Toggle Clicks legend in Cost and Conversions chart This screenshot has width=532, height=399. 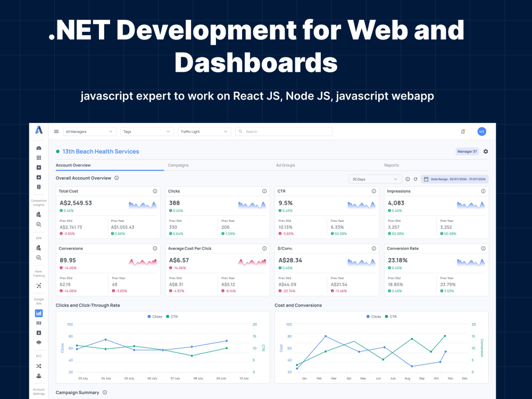374,317
